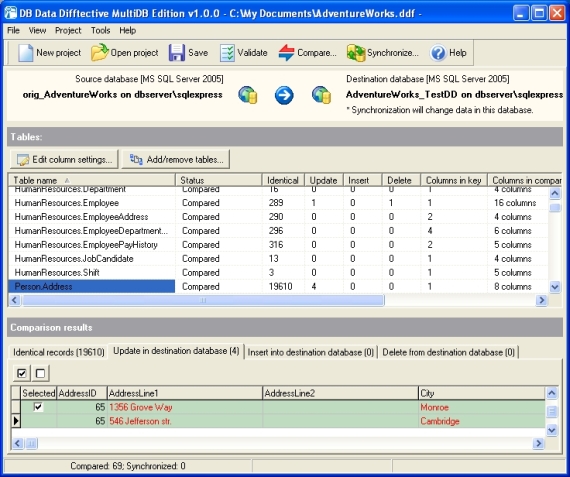Sort by Table name column header
Viewport: 570px width, 477px height.
coord(92,180)
